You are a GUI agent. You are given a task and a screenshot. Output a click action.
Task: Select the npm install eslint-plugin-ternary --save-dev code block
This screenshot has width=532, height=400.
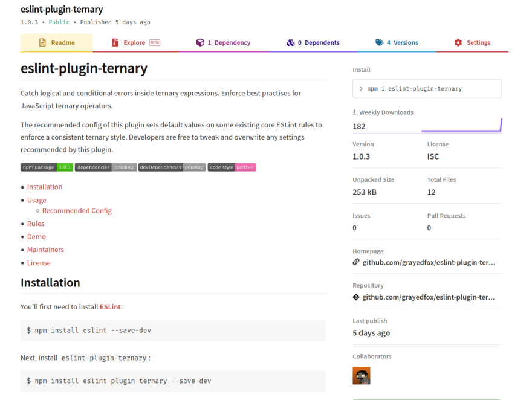(x=173, y=381)
